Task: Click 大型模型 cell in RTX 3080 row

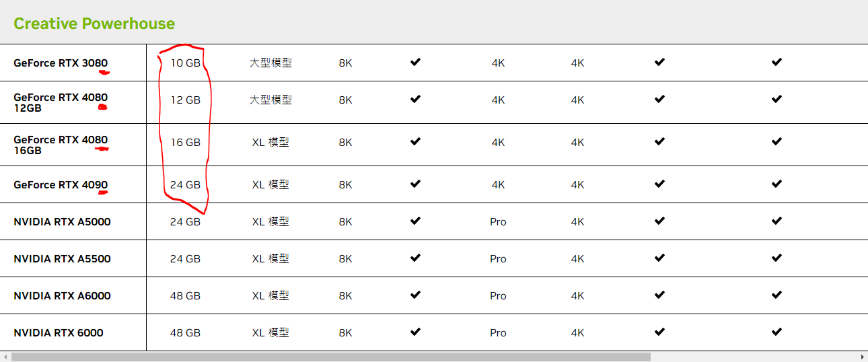Action: pyautogui.click(x=270, y=63)
